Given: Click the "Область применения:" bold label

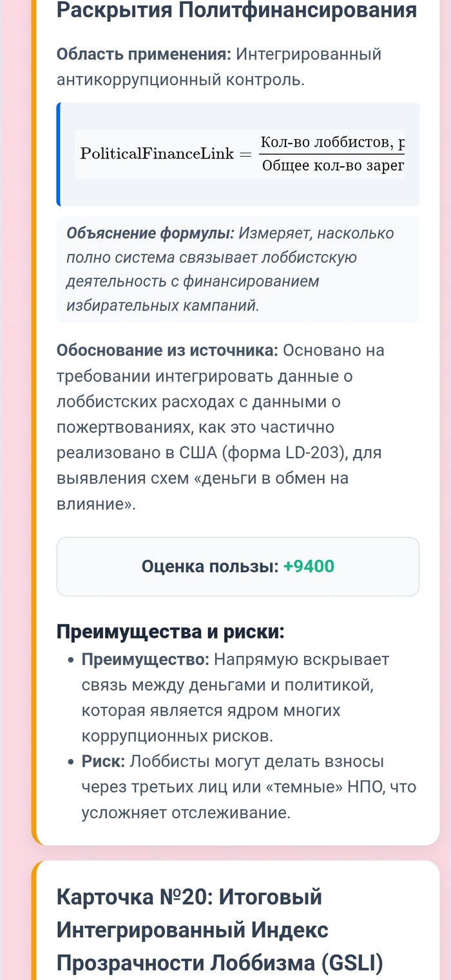Looking at the screenshot, I should [144, 54].
